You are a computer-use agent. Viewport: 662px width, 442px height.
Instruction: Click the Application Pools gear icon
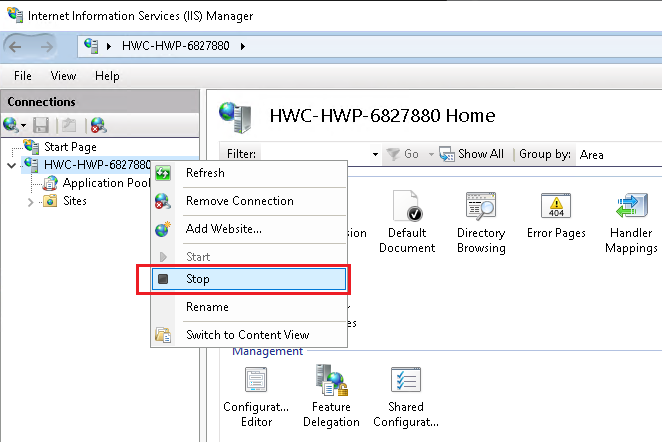(50, 183)
